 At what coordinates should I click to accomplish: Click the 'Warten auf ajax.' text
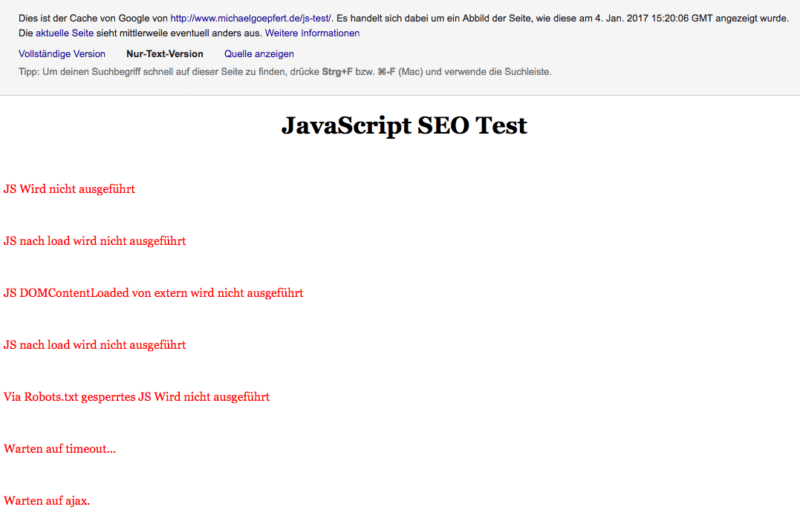coord(47,501)
